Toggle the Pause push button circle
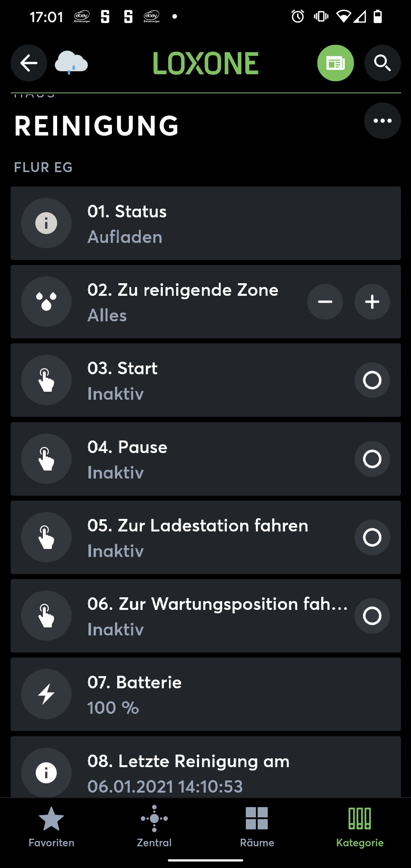Viewport: 411px width, 868px height. (372, 459)
